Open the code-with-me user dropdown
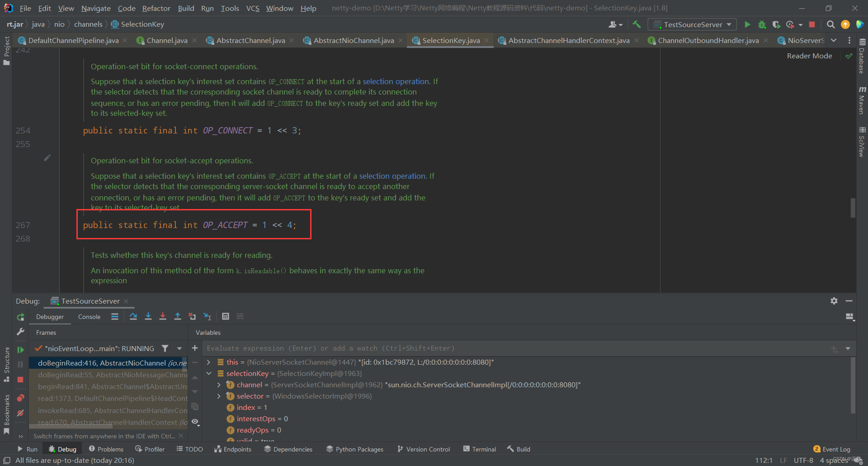Image resolution: width=868 pixels, height=466 pixels. click(x=616, y=24)
